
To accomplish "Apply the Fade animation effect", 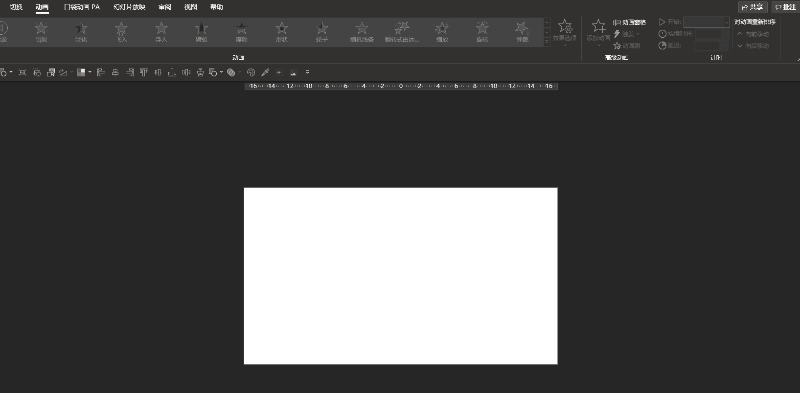I will [81, 32].
